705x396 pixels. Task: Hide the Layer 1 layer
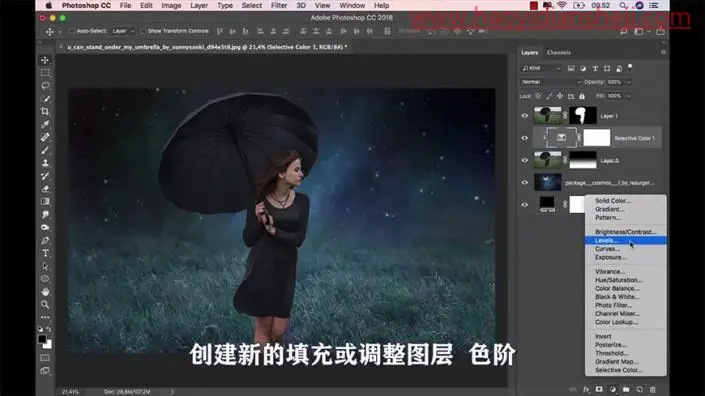(525, 116)
